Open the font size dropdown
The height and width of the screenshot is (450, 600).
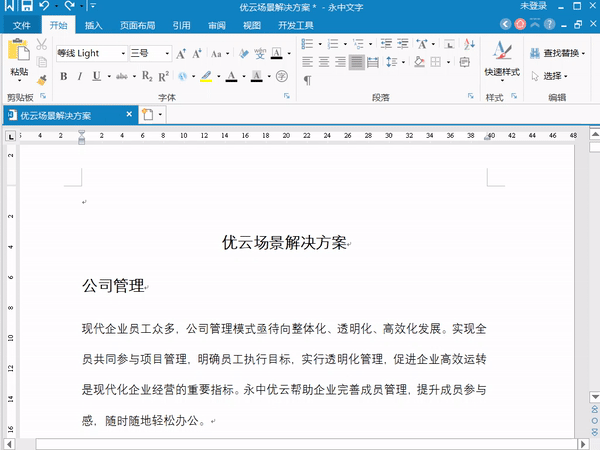click(166, 53)
